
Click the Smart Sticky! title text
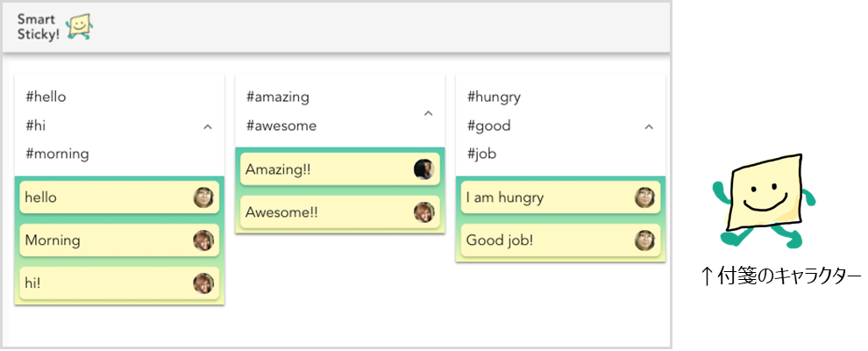point(37,27)
